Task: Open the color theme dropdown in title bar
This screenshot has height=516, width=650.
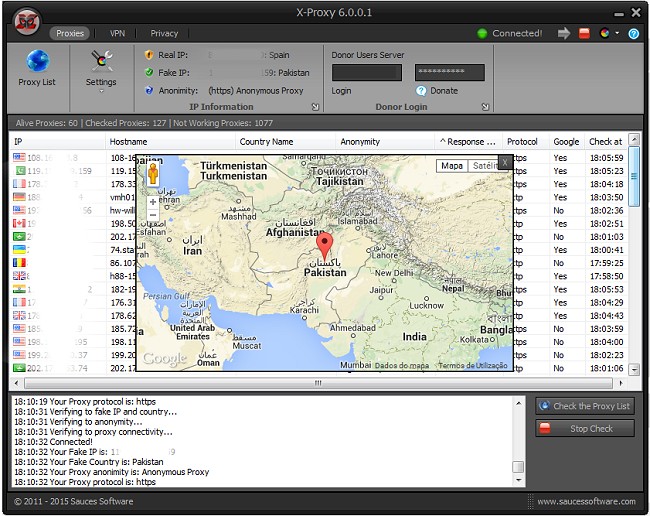Action: tap(609, 33)
